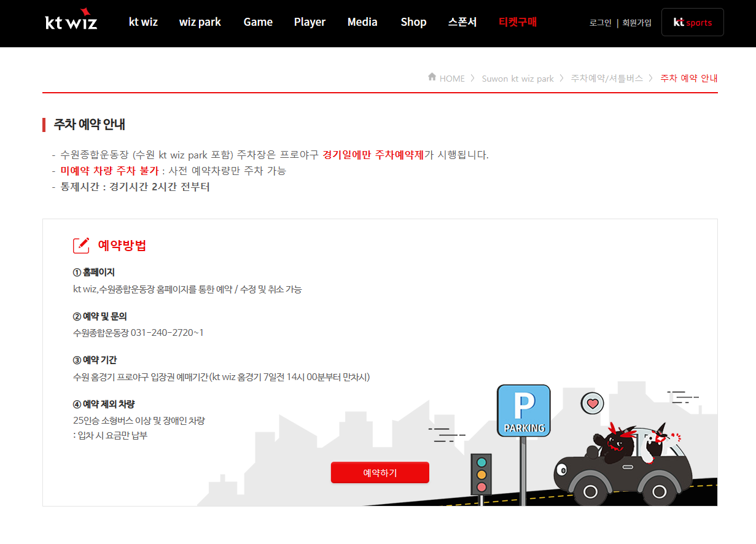
Task: Open the wiz park menu
Action: tap(200, 22)
